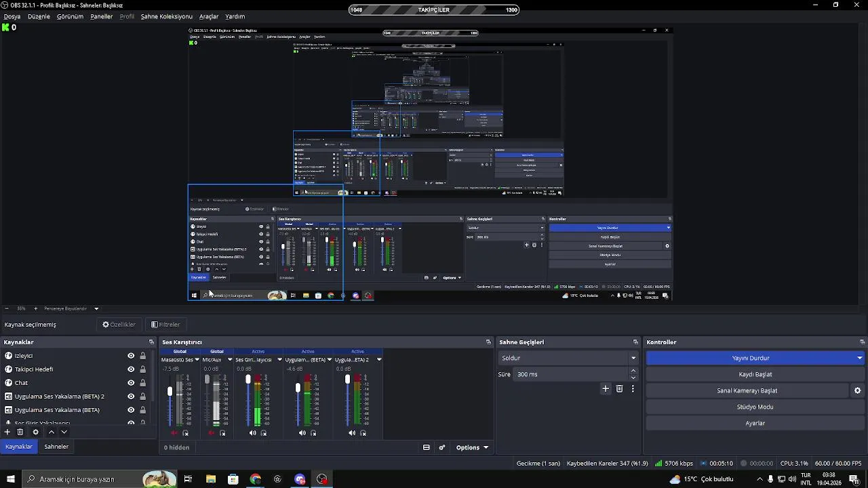Image resolution: width=868 pixels, height=488 pixels.
Task: Expand the Yayını Durdur button arrow
Action: [x=859, y=358]
